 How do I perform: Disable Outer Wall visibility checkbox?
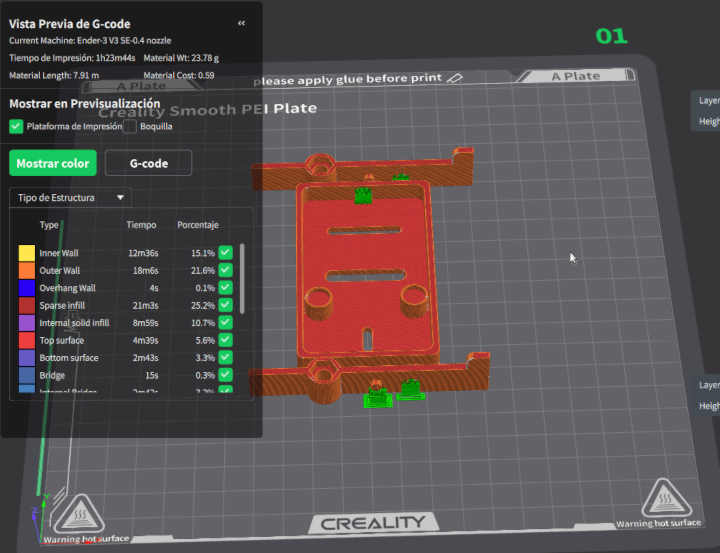point(226,270)
